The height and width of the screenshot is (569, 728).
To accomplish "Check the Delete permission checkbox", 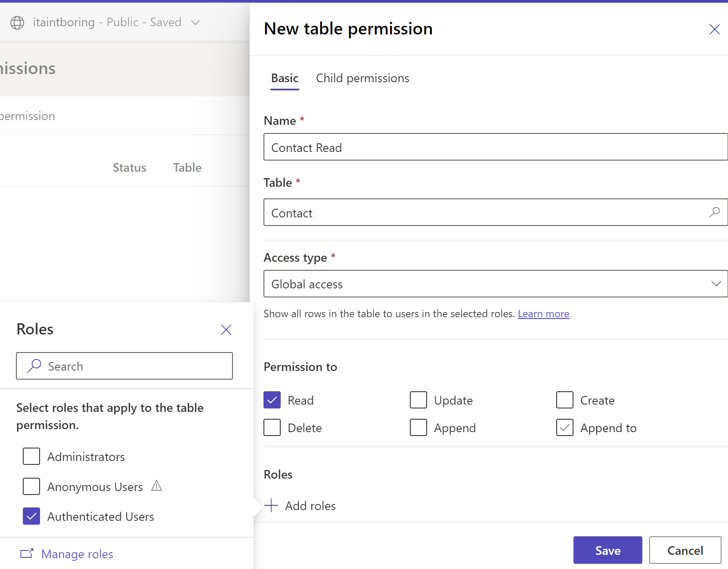I will (272, 427).
